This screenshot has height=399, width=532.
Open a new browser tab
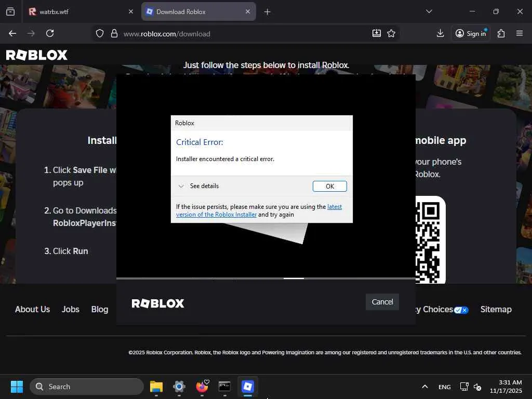click(268, 12)
